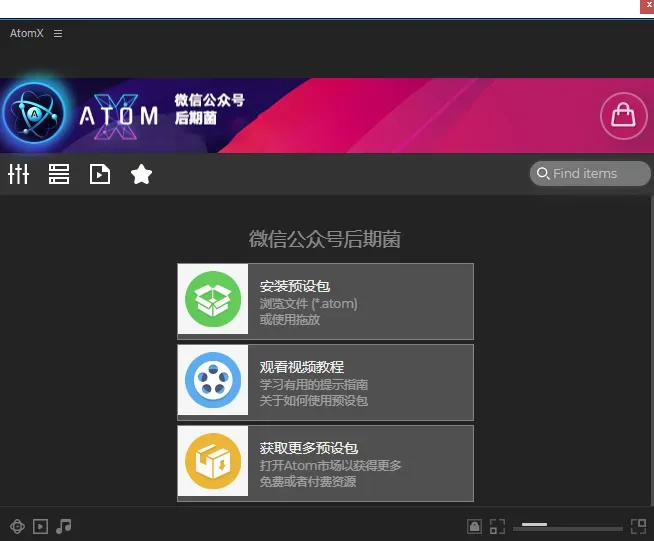The height and width of the screenshot is (541, 654).
Task: Click the 微信公众号后期菌 heading text
Action: (324, 239)
